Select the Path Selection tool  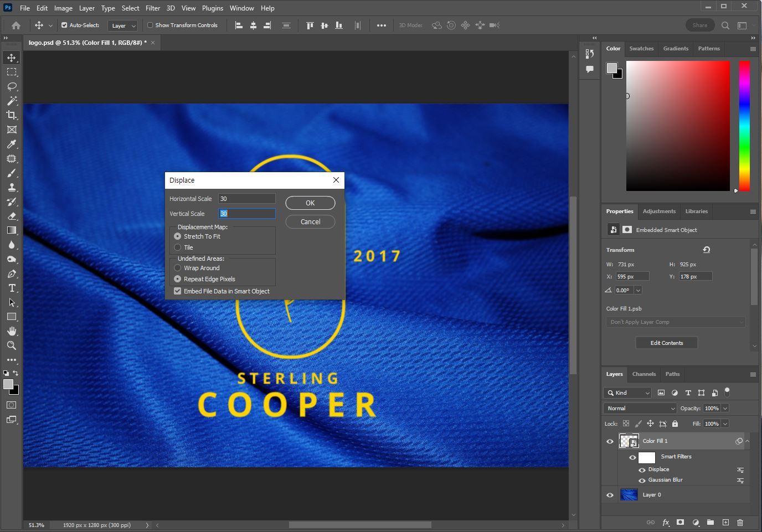tap(12, 302)
